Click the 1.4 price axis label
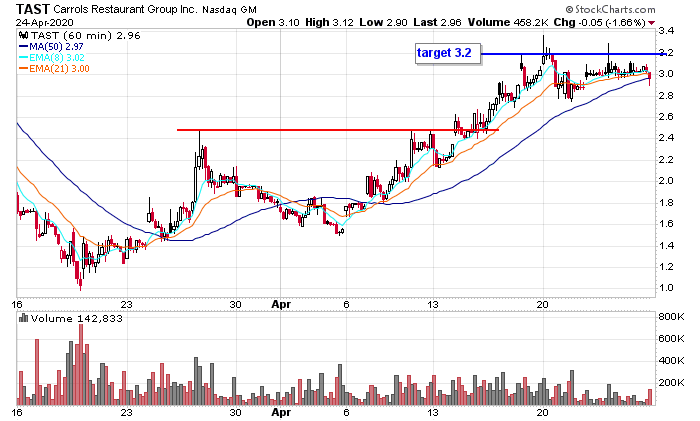The width and height of the screenshot is (700, 421). click(x=666, y=246)
